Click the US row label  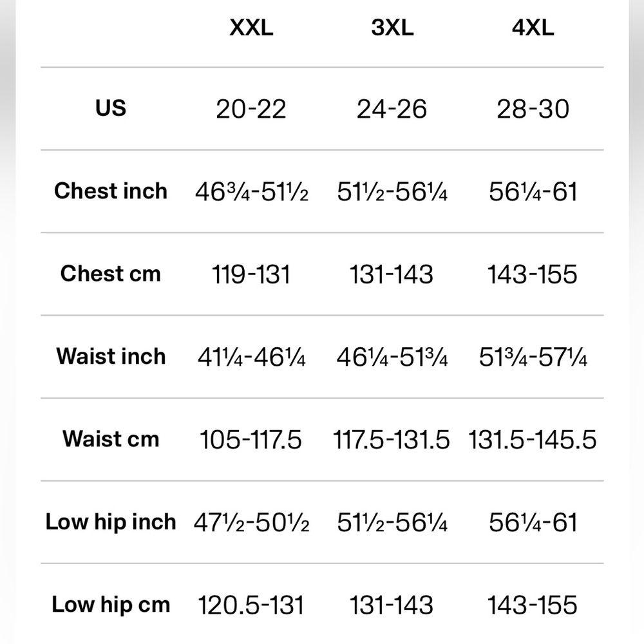point(111,108)
